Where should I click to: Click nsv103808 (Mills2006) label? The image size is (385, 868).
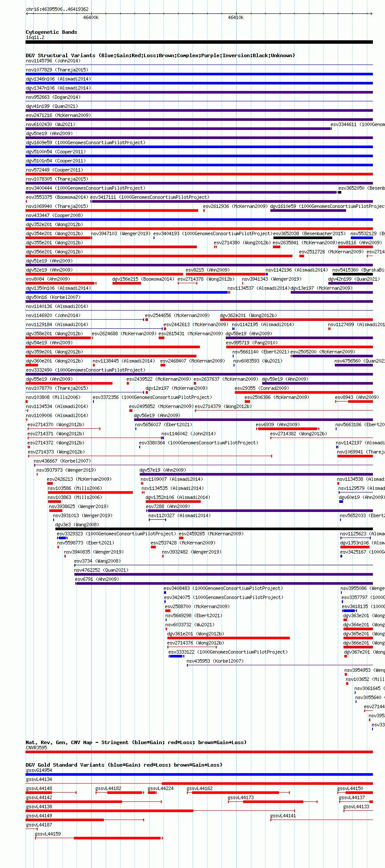(x=53, y=397)
